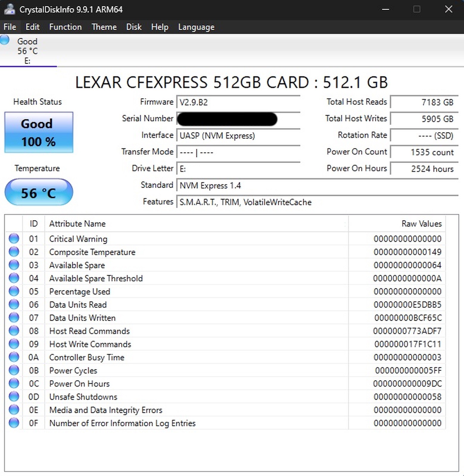The width and height of the screenshot is (464, 476).
Task: Click the status orb for Controller Busy Time
Action: pyautogui.click(x=14, y=357)
